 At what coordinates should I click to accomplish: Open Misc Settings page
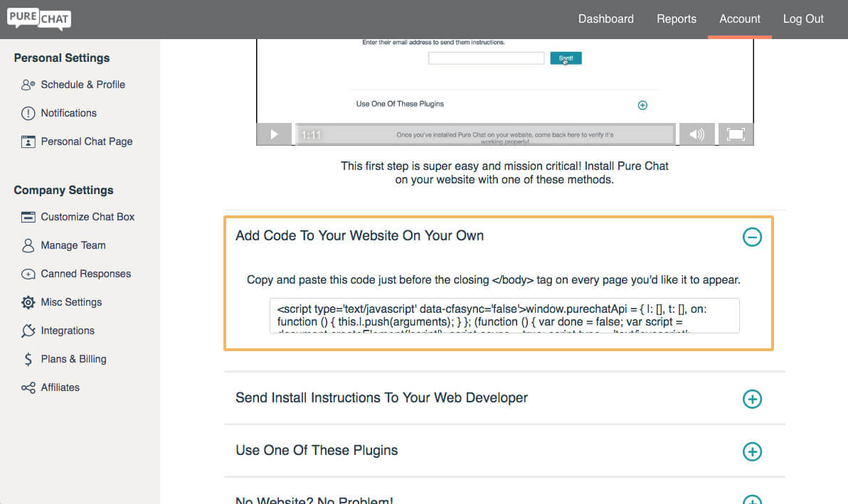click(x=71, y=303)
